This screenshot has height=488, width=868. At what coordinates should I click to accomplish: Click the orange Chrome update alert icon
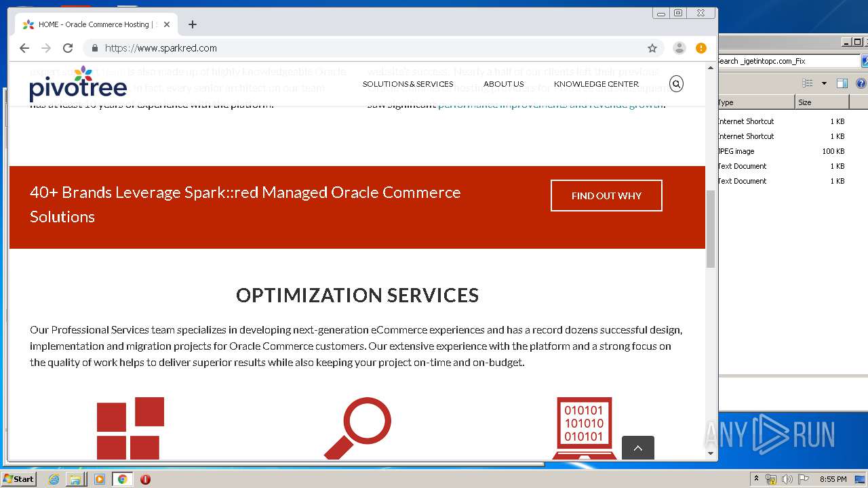coord(701,48)
